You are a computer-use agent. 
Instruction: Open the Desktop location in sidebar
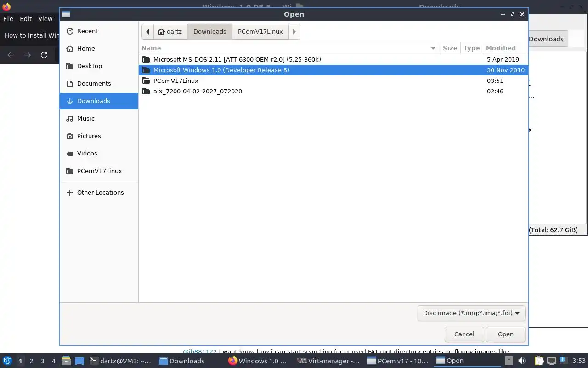click(x=99, y=66)
